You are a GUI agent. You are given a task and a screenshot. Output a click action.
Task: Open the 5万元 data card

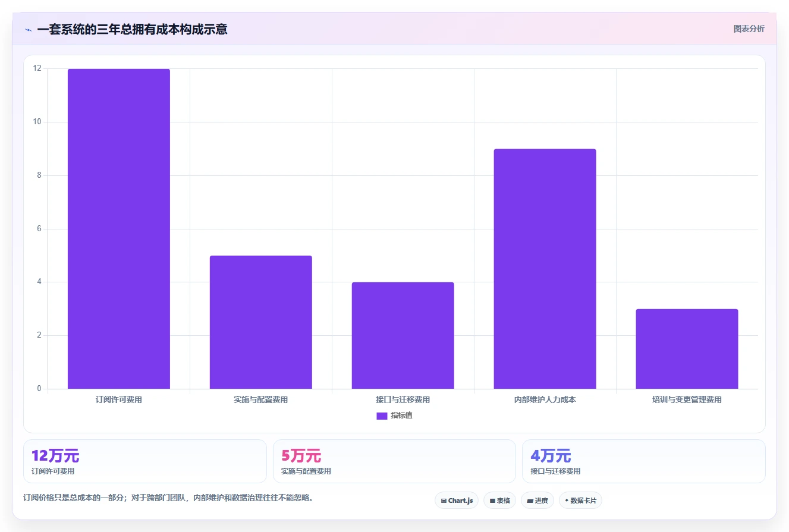point(394,461)
